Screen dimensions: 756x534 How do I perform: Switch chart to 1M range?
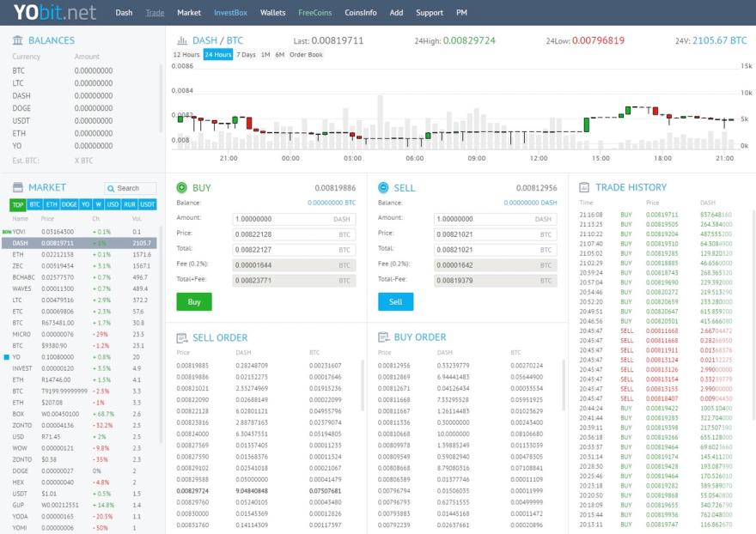click(265, 54)
